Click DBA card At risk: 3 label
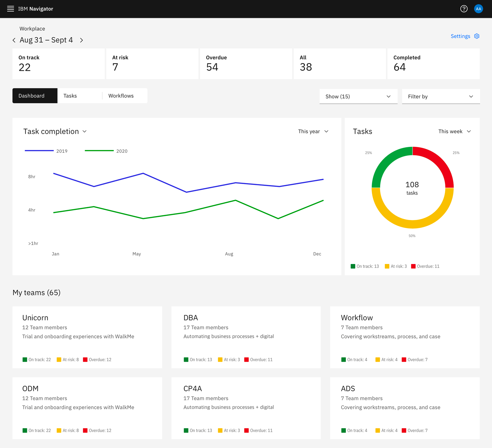Image resolution: width=492 pixels, height=448 pixels. (232, 360)
